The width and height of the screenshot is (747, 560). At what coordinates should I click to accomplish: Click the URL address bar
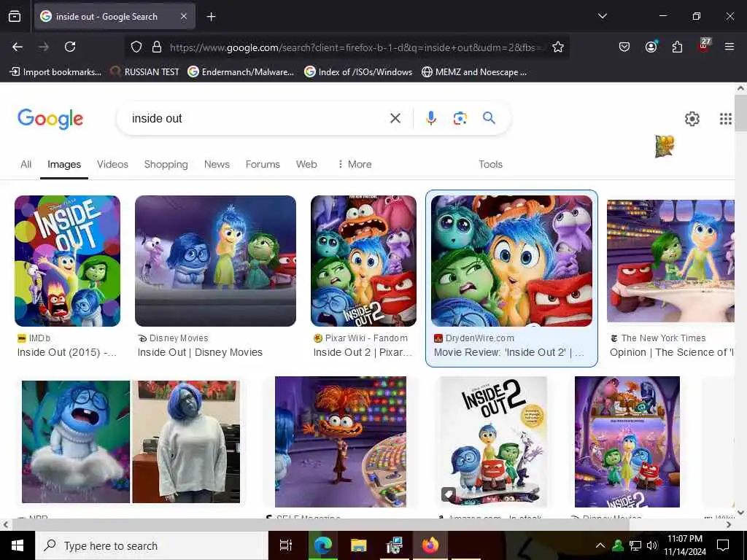point(356,47)
